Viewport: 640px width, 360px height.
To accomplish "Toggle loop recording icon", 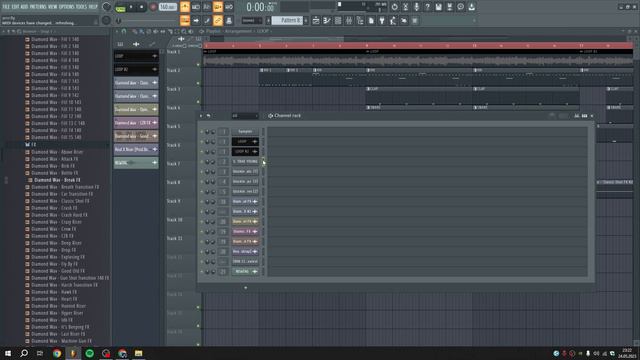I will [x=229, y=7].
